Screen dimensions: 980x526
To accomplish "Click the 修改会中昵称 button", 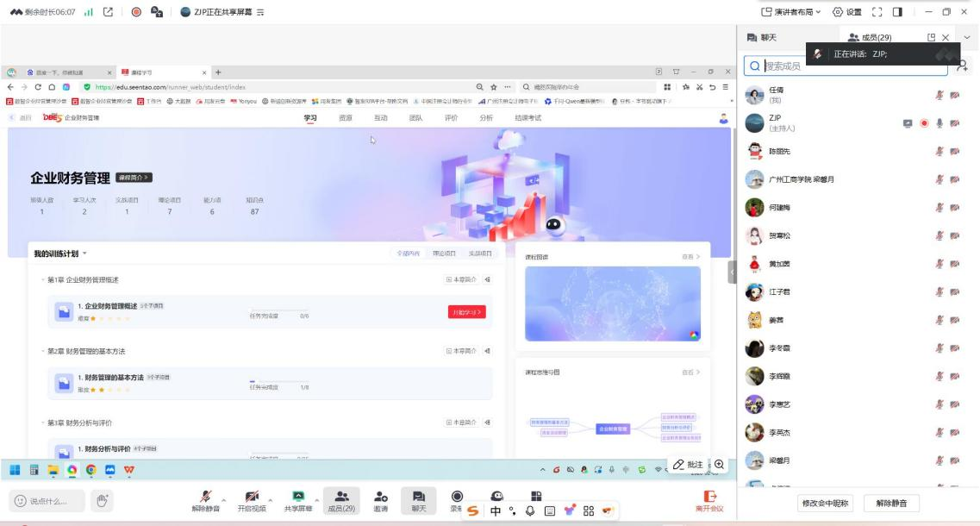I will 825,503.
